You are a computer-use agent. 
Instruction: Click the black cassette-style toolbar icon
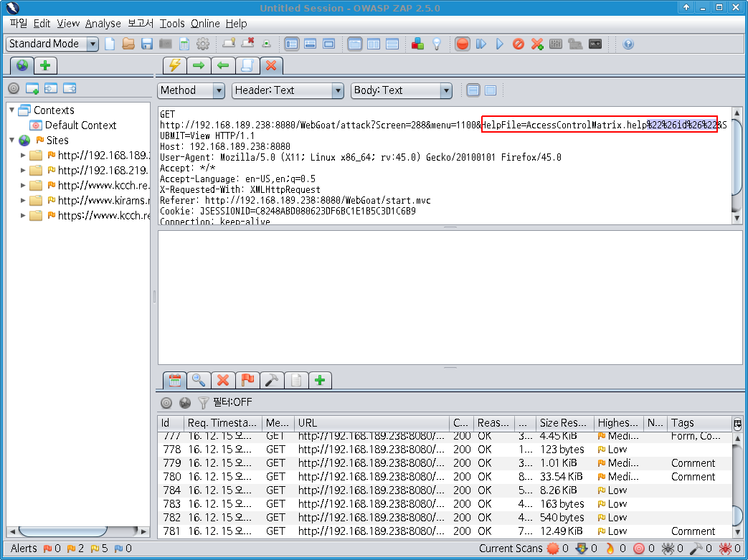tap(595, 44)
